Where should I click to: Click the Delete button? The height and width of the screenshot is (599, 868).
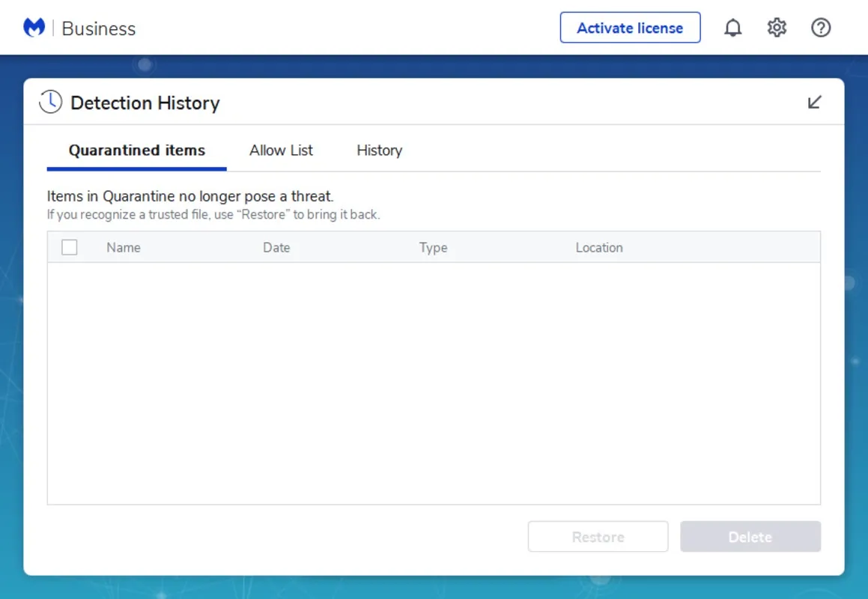[750, 536]
